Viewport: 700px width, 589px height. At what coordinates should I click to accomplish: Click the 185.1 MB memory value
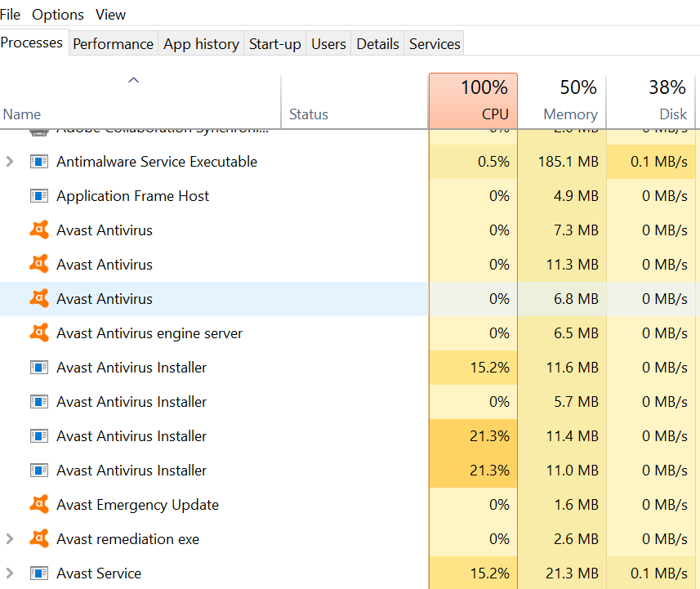[568, 161]
